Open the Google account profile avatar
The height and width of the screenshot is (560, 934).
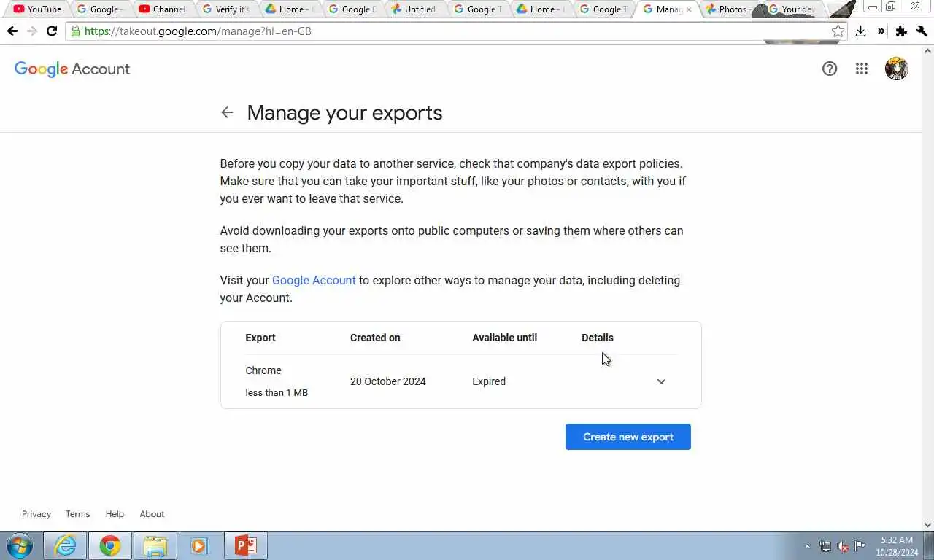tap(896, 69)
